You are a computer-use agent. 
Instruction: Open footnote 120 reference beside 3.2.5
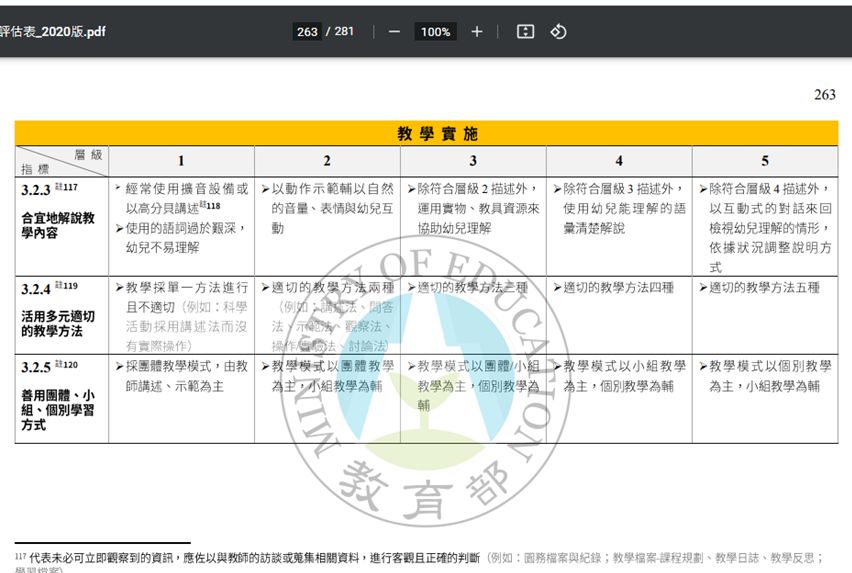coord(68,365)
